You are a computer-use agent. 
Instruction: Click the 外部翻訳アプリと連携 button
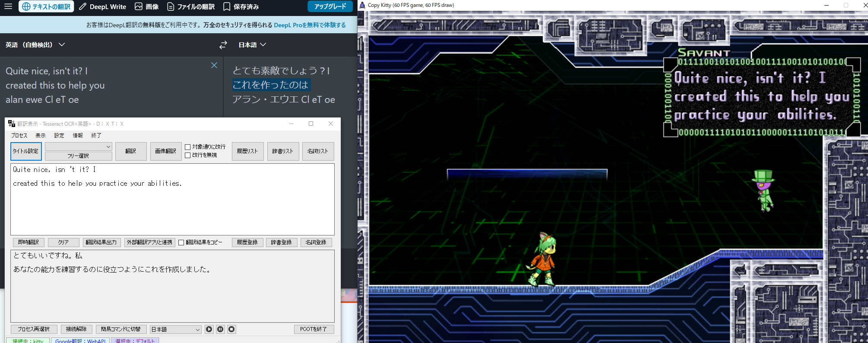(x=149, y=242)
